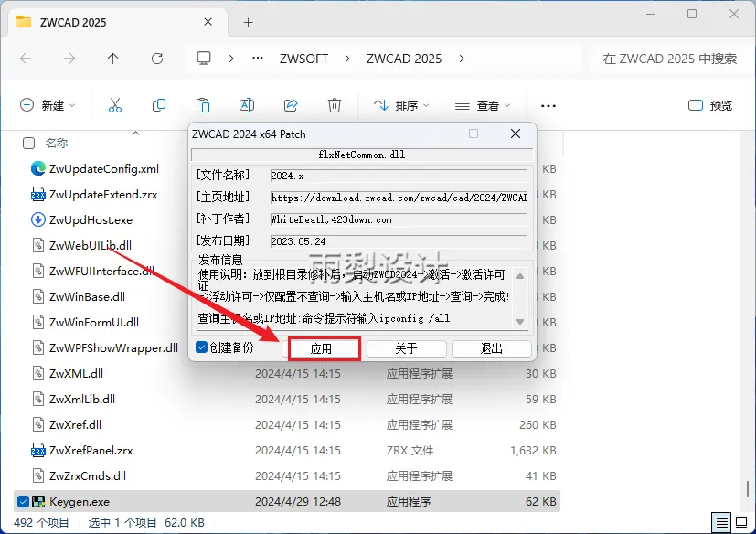The image size is (756, 534).
Task: Open the 查看 view dropdown
Action: (x=483, y=105)
